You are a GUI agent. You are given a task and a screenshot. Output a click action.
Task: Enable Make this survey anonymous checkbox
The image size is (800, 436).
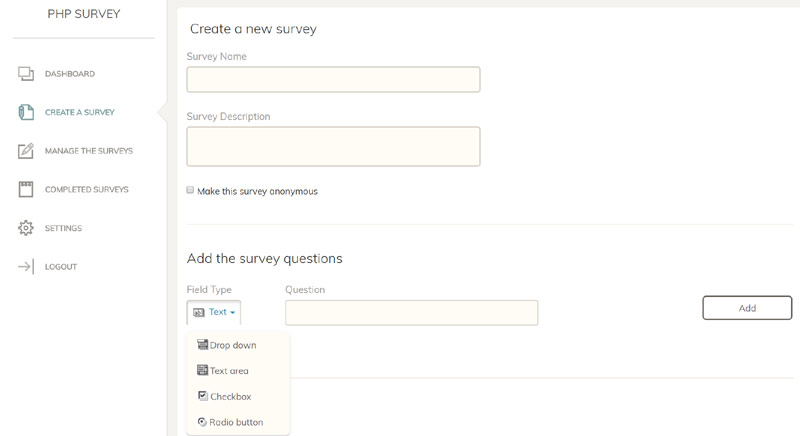click(x=191, y=191)
